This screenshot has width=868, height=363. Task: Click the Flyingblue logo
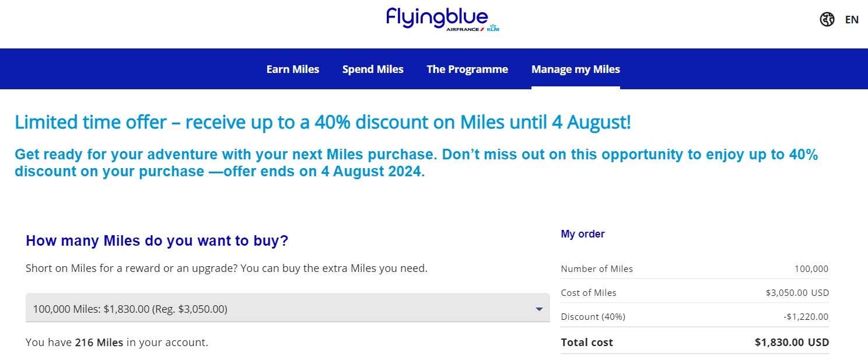pyautogui.click(x=436, y=17)
